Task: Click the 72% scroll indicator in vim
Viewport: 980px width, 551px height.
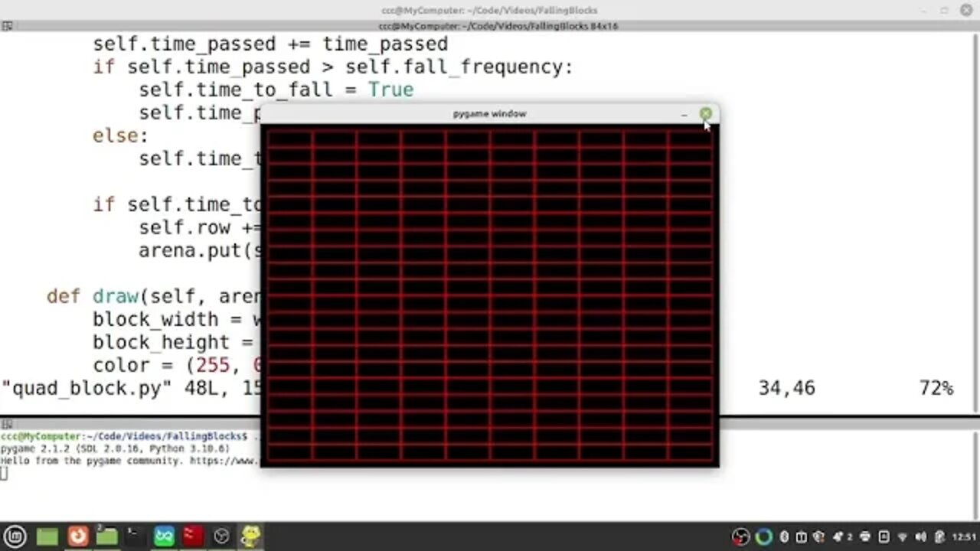Action: coord(936,388)
